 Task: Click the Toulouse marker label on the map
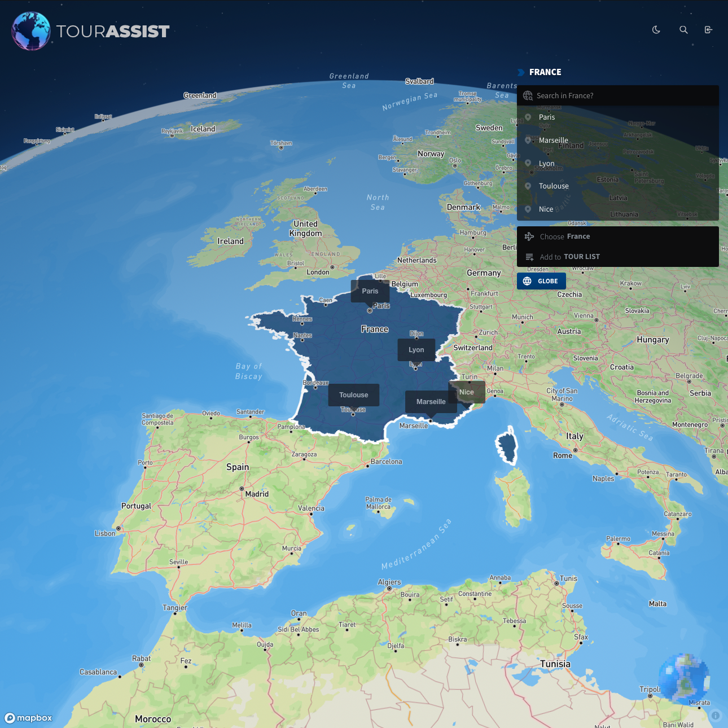tap(353, 395)
